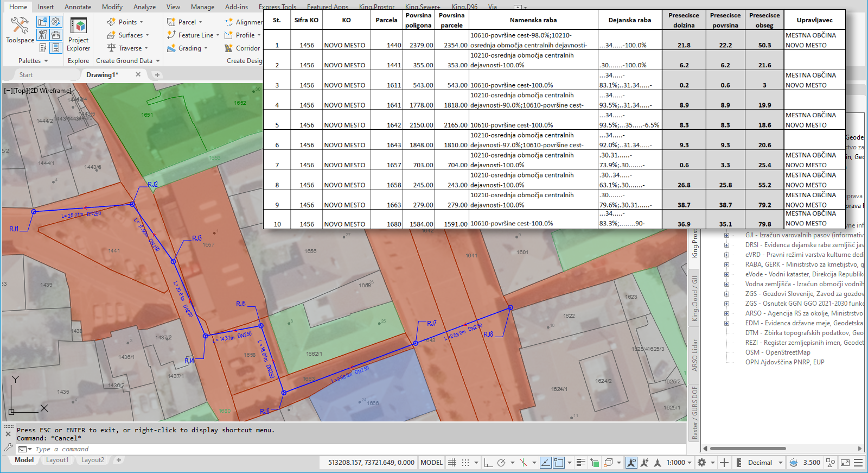Expand the eVode Vodni kataster tree node
868x473 pixels.
tap(726, 274)
